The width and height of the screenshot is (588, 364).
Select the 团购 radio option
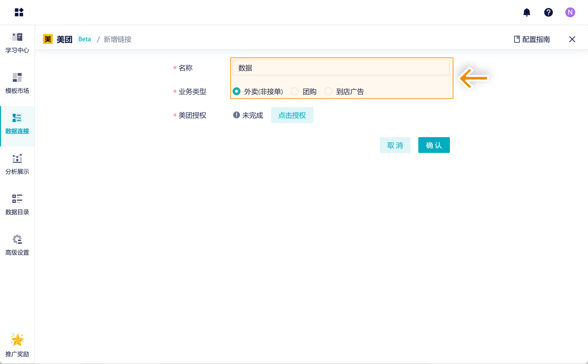click(x=295, y=91)
